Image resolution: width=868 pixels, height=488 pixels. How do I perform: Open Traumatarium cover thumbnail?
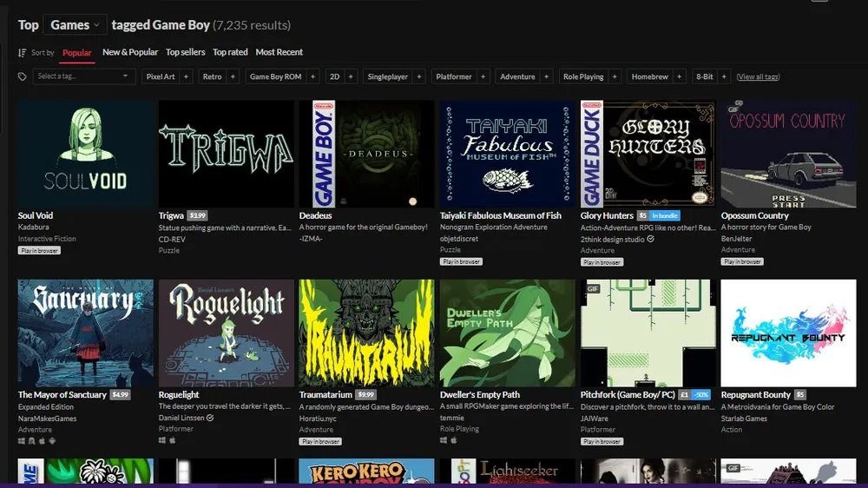(367, 333)
